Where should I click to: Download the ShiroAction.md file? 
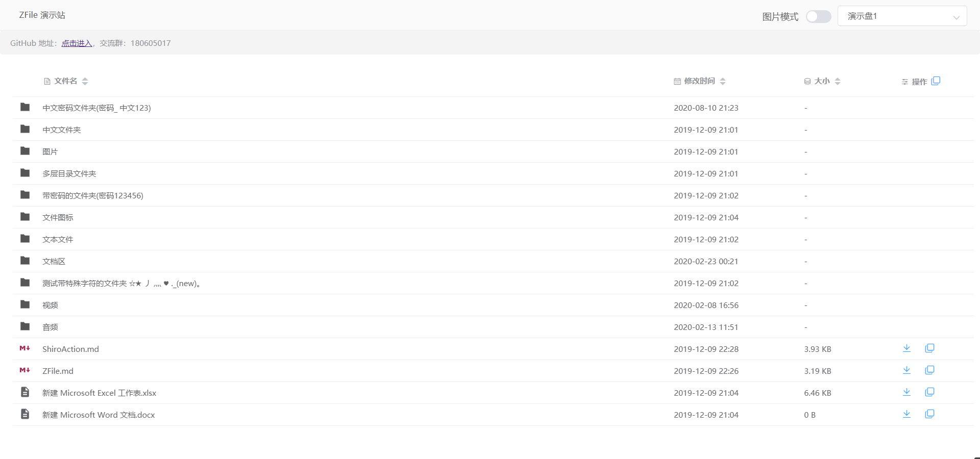point(906,348)
